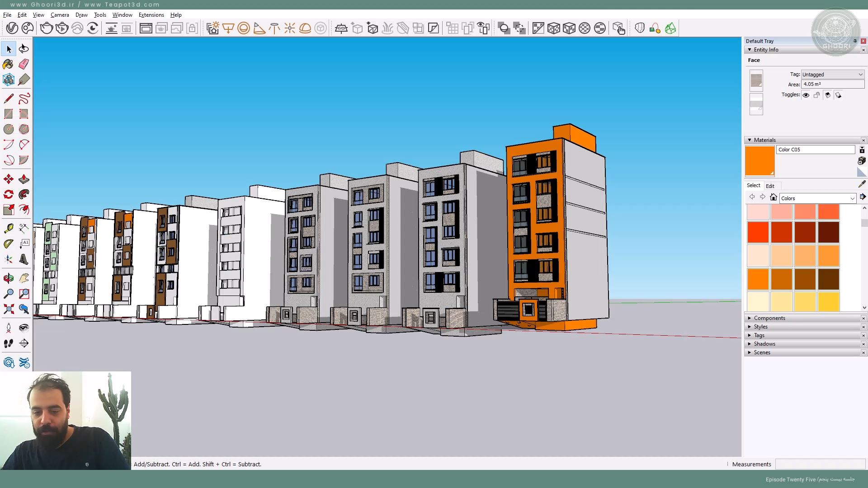
Task: Open the Colors library dropdown
Action: (817, 198)
